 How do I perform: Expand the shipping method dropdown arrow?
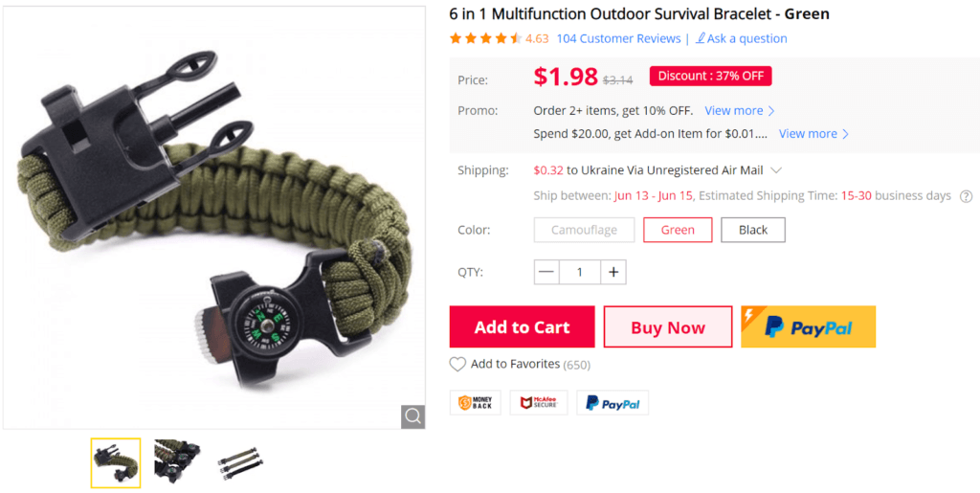[x=776, y=170]
